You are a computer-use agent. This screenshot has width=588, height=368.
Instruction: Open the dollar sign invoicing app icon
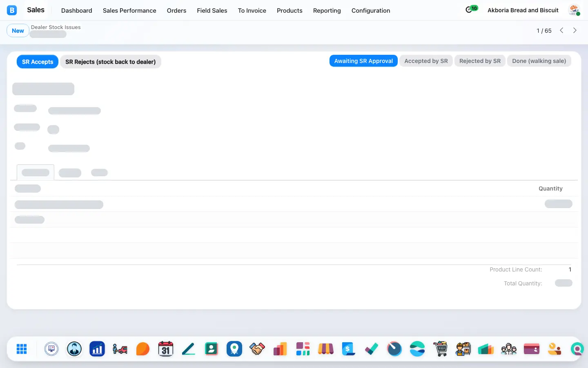[349, 349]
